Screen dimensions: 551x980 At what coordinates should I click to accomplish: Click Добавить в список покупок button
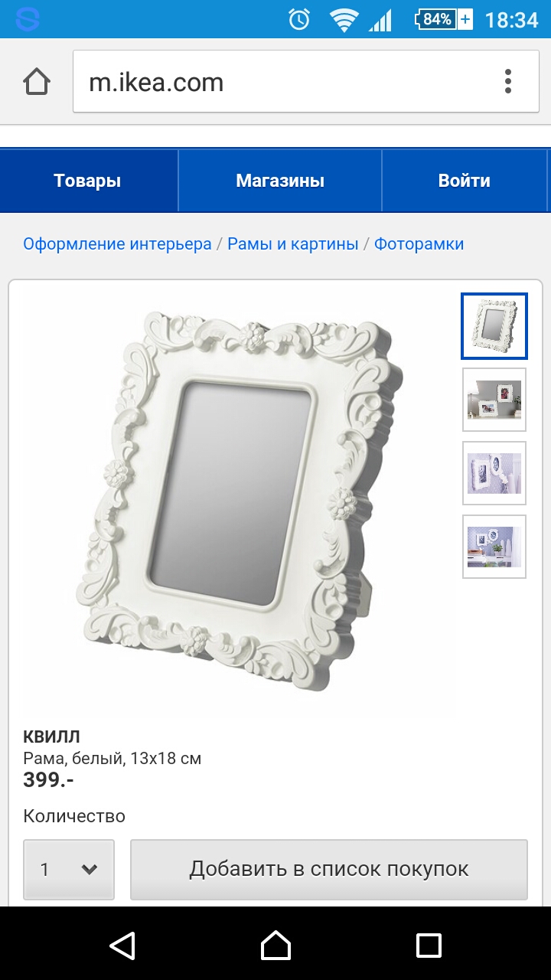coord(329,869)
